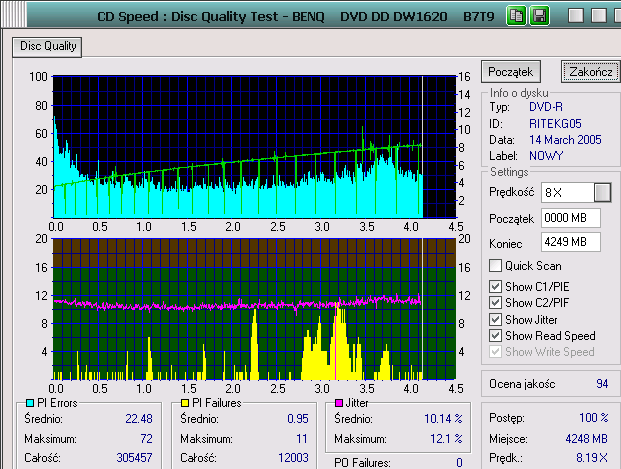621x469 pixels.
Task: Enable the Quick Scan checkbox
Action: click(x=495, y=265)
